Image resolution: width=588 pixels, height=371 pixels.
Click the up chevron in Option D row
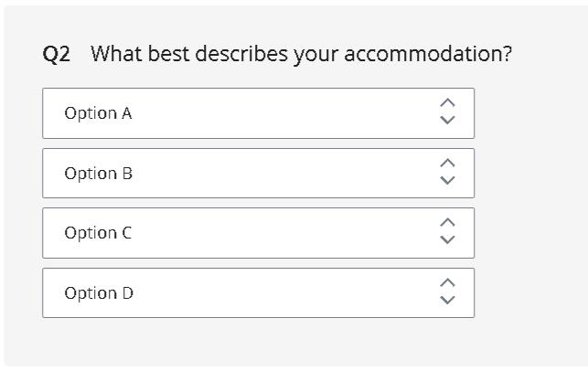tap(447, 283)
